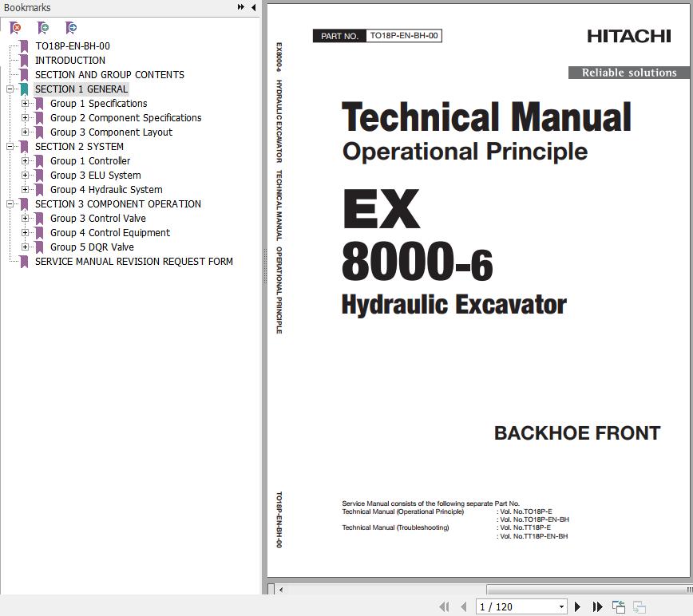Viewport: 693px width, 616px height.
Task: Click the go-to bookmark arrow icon
Action: coord(71,28)
